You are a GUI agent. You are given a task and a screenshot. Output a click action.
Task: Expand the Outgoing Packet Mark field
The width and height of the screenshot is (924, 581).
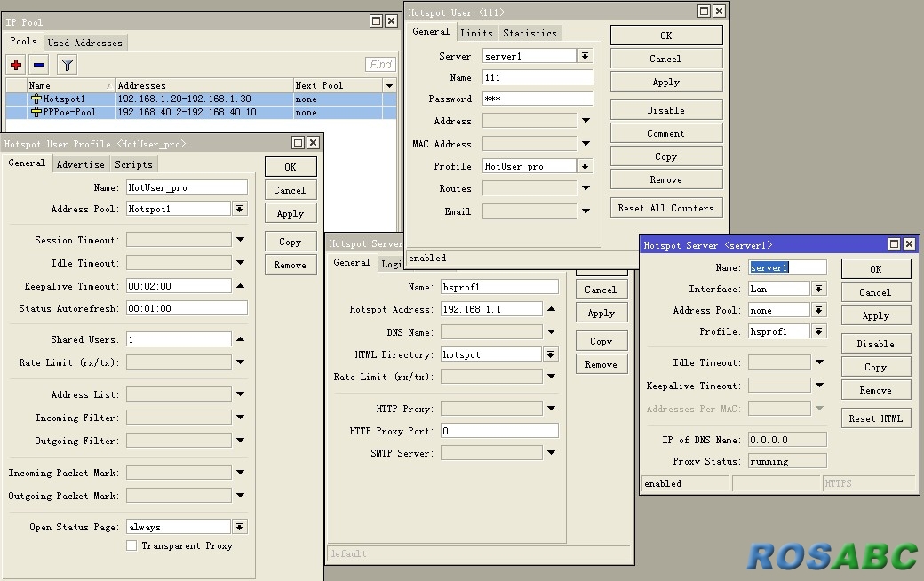pos(241,495)
